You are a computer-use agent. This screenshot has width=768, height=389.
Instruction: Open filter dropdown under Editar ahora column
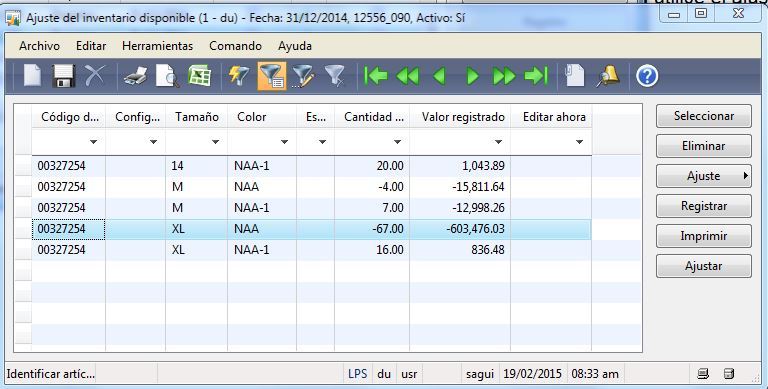pyautogui.click(x=579, y=142)
